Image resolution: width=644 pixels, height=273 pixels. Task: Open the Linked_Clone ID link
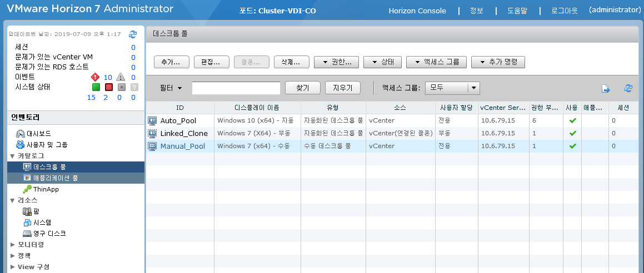coord(184,133)
